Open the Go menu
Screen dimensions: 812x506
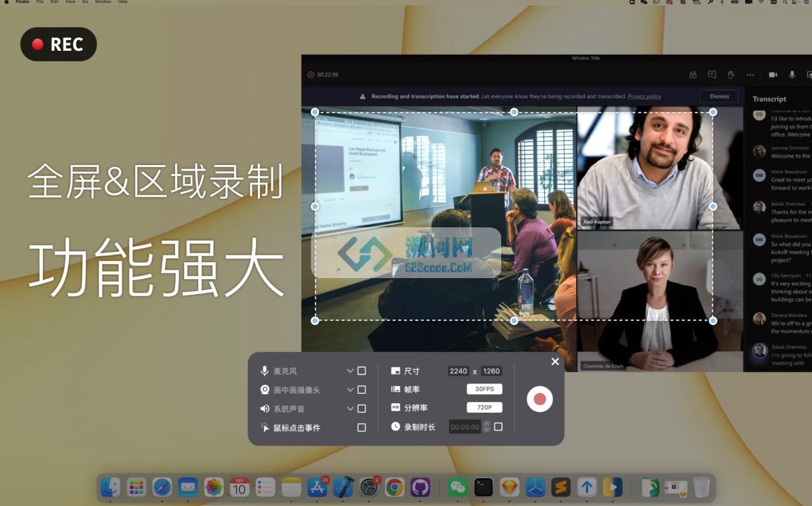pos(85,3)
